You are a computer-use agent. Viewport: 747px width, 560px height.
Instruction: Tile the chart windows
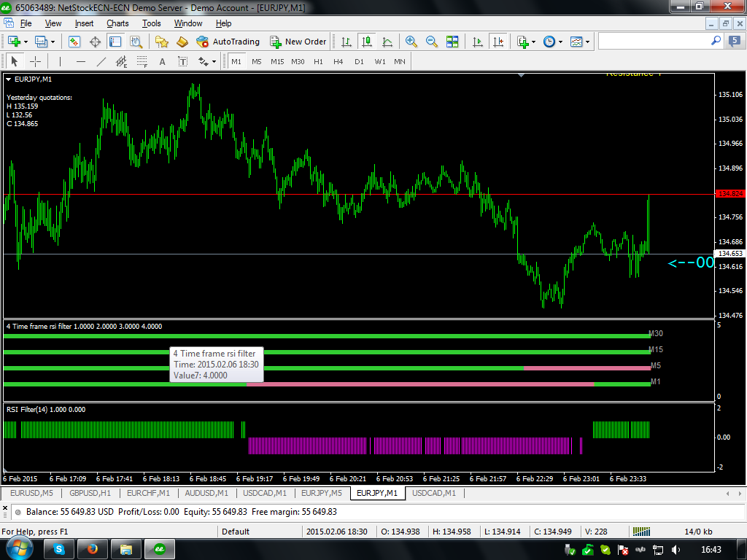point(452,41)
